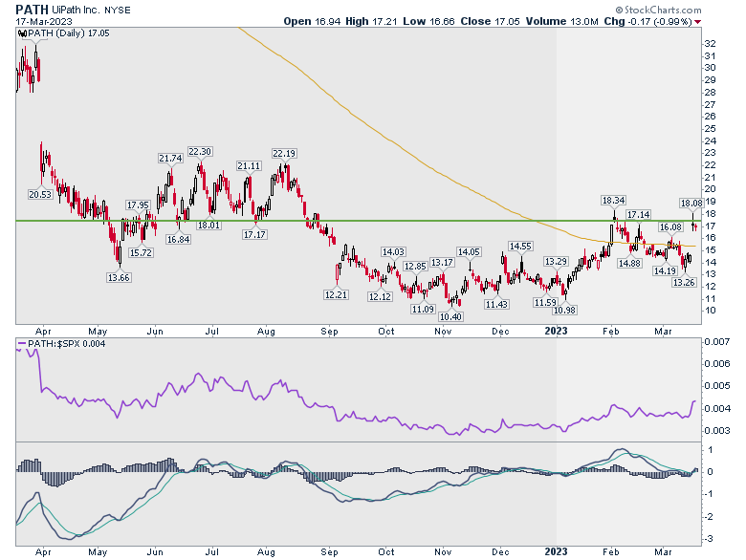The height and width of the screenshot is (560, 746).
Task: Click the -3 value on the MACD scale
Action: pyautogui.click(x=709, y=539)
